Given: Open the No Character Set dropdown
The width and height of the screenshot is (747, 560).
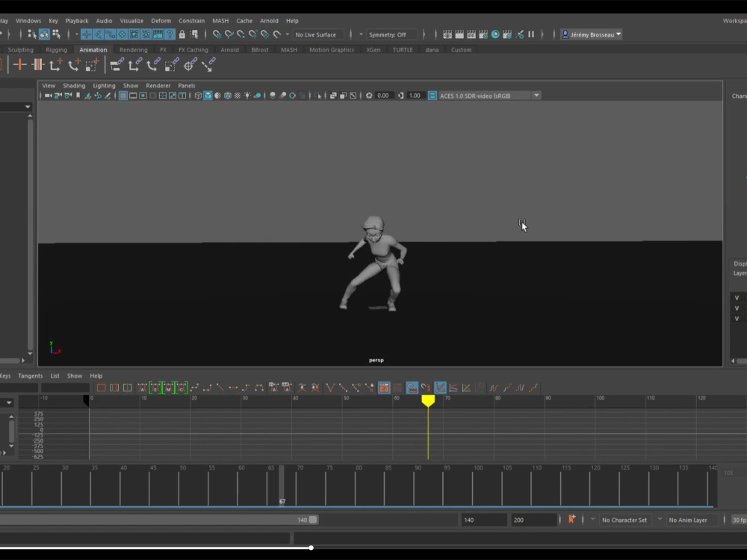Looking at the screenshot, I should (624, 520).
